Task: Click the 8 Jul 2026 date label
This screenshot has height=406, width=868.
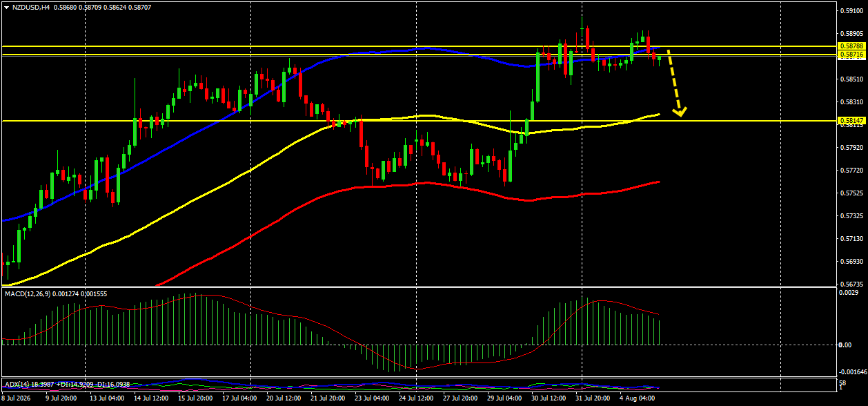Action: 17,398
